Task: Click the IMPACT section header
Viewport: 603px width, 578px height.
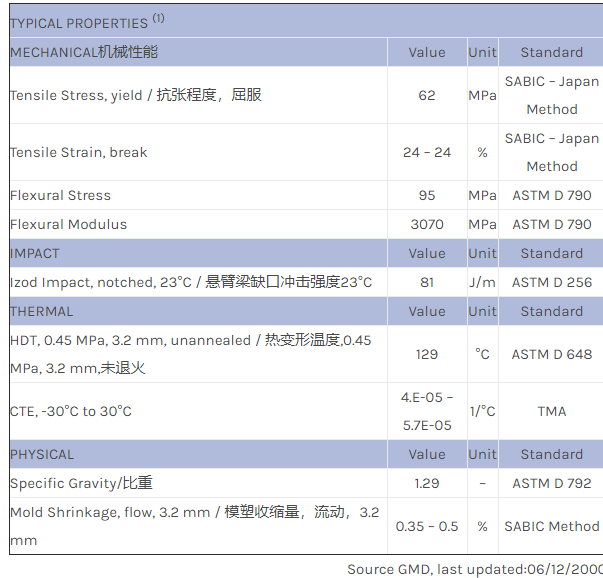Action: 35,253
